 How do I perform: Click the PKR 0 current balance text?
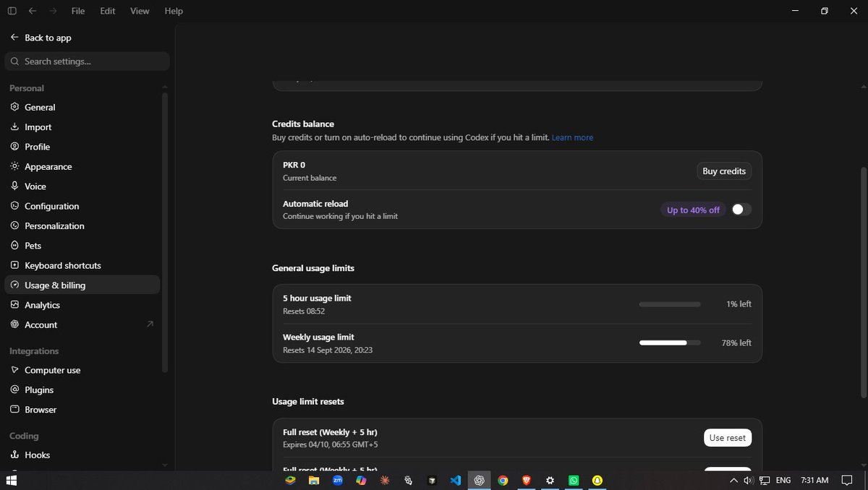(294, 165)
